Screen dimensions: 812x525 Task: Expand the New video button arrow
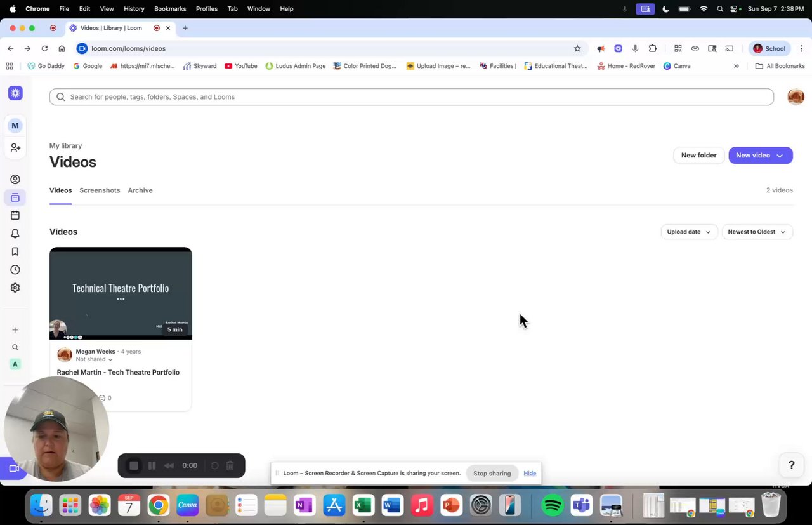pyautogui.click(x=780, y=156)
